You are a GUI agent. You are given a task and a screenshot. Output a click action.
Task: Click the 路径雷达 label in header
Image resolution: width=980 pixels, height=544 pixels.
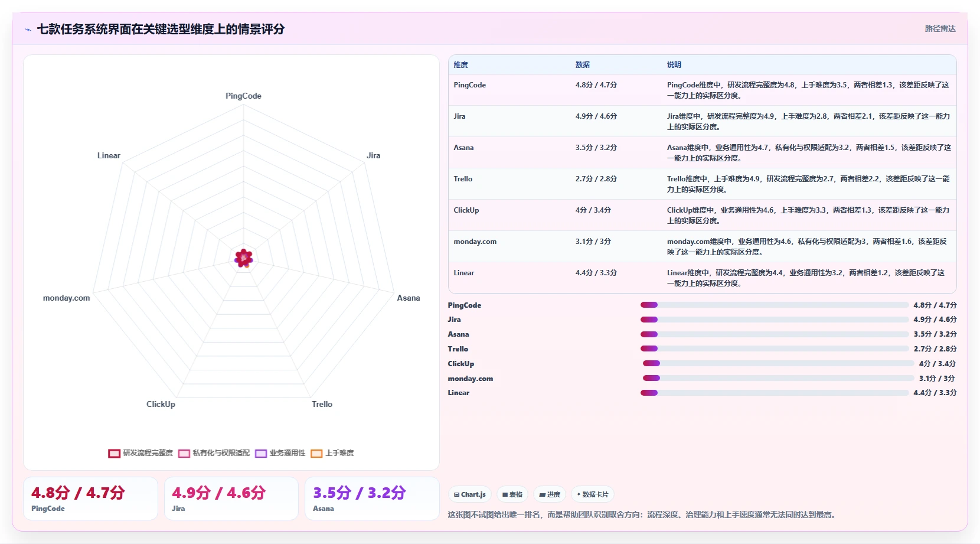click(x=940, y=28)
